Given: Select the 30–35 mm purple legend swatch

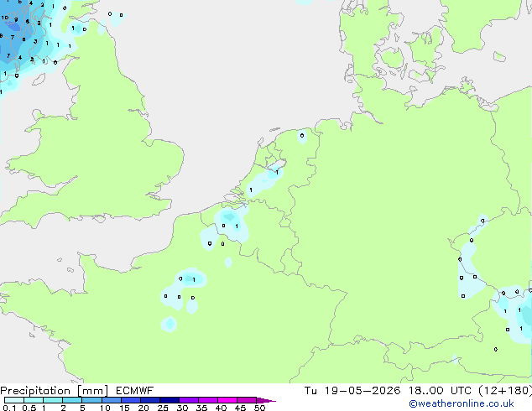Looking at the screenshot, I should click(x=189, y=400).
